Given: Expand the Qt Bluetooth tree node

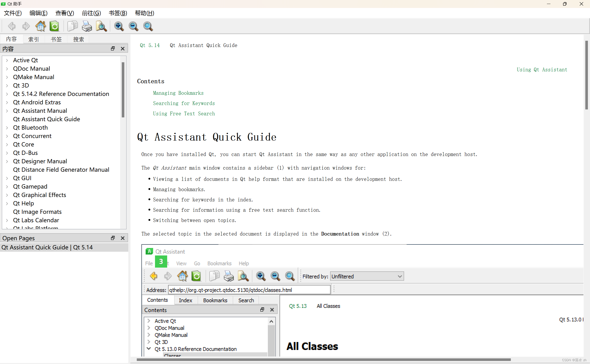Looking at the screenshot, I should pyautogui.click(x=7, y=127).
